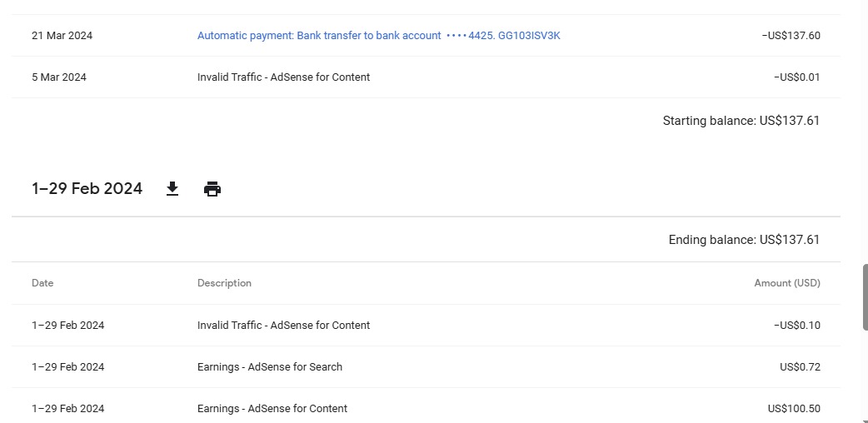Download the 1–29 Feb 2024 statement
Image resolution: width=868 pixels, height=423 pixels.
point(172,189)
